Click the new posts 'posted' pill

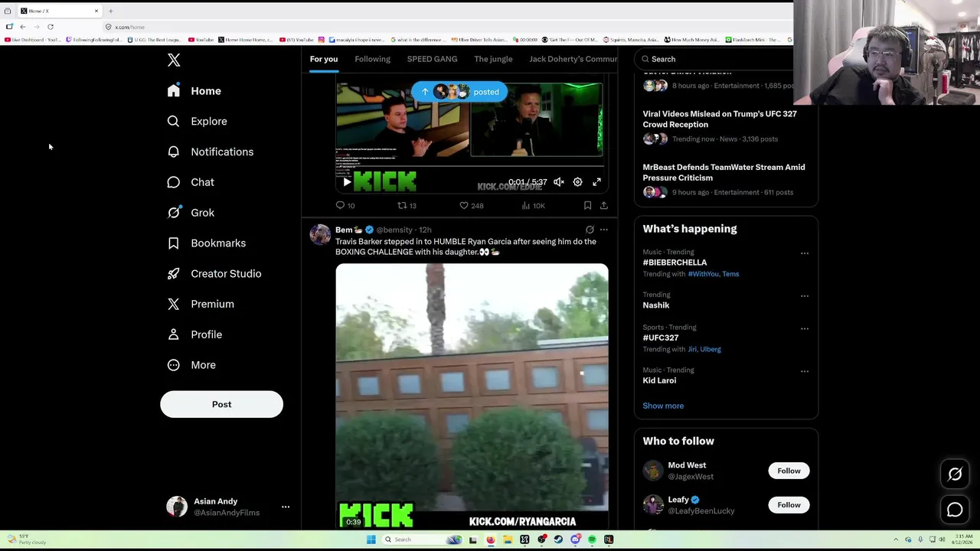point(459,92)
